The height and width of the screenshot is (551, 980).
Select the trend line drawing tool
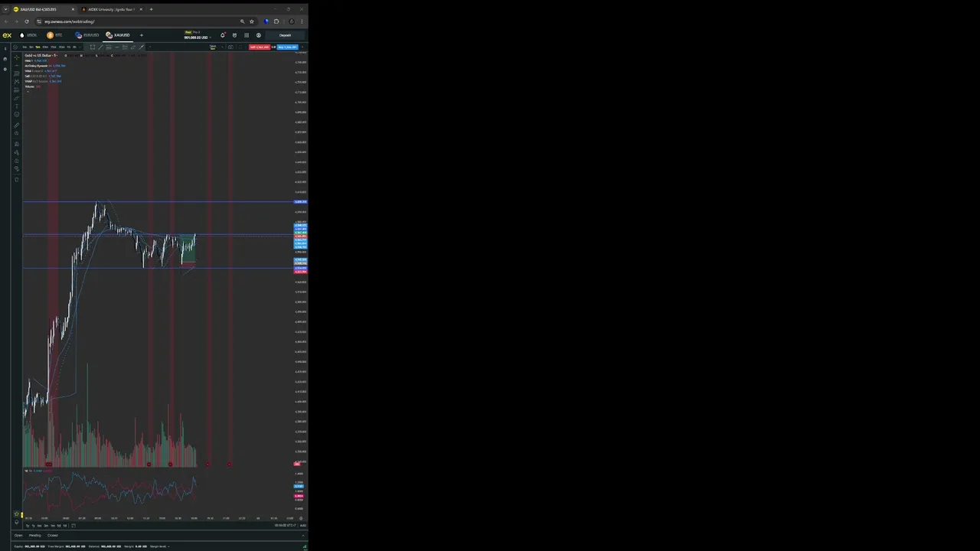[17, 66]
